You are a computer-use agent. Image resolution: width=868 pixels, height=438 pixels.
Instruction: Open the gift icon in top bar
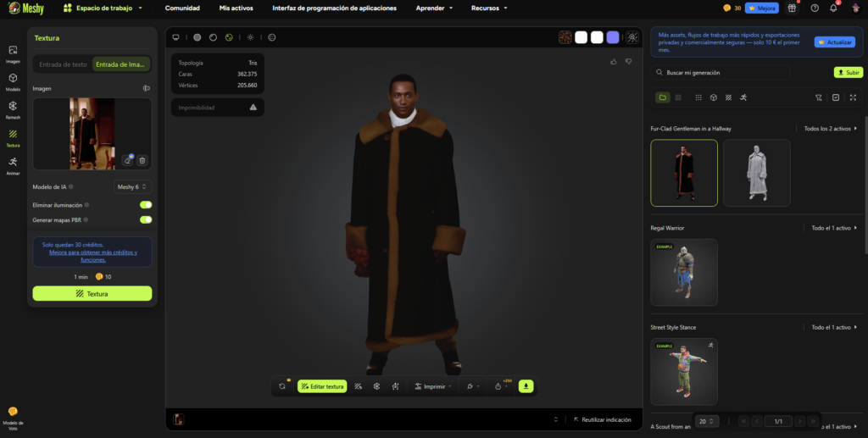[793, 8]
